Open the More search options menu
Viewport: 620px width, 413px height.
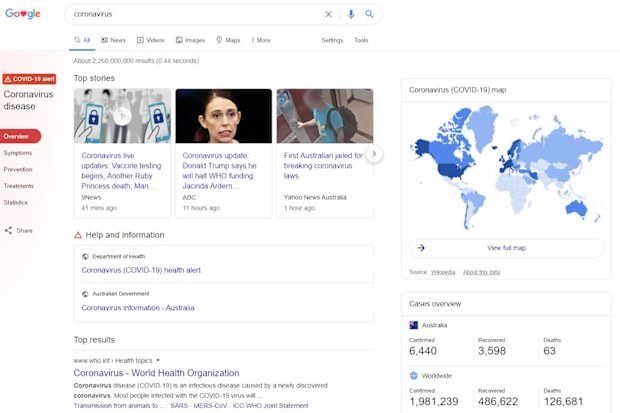pos(261,40)
